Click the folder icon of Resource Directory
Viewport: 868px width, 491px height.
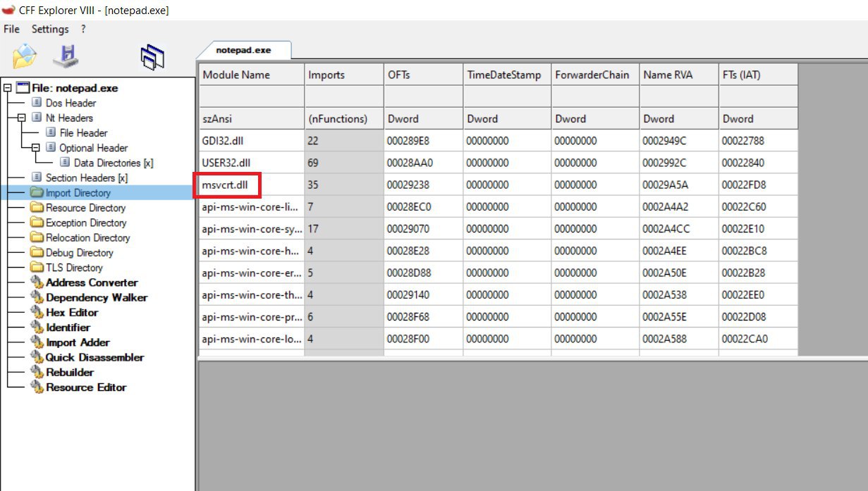37,208
